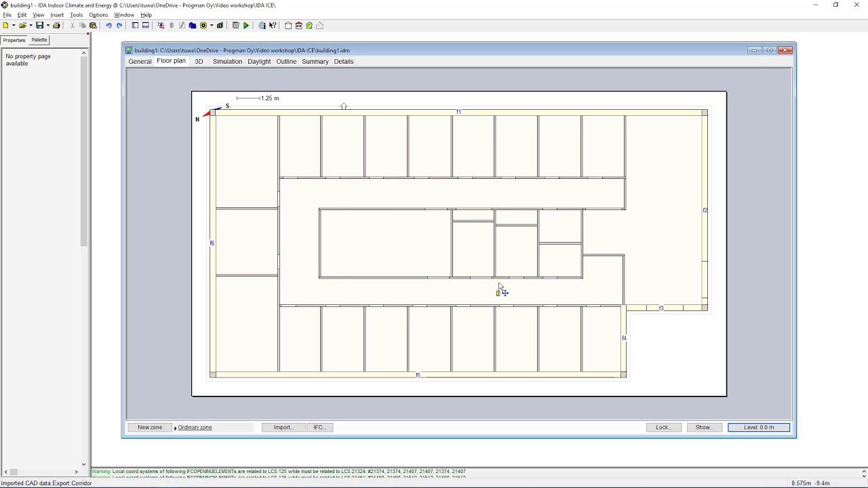Image resolution: width=868 pixels, height=488 pixels.
Task: Click the context help cursor icon
Action: 273,25
